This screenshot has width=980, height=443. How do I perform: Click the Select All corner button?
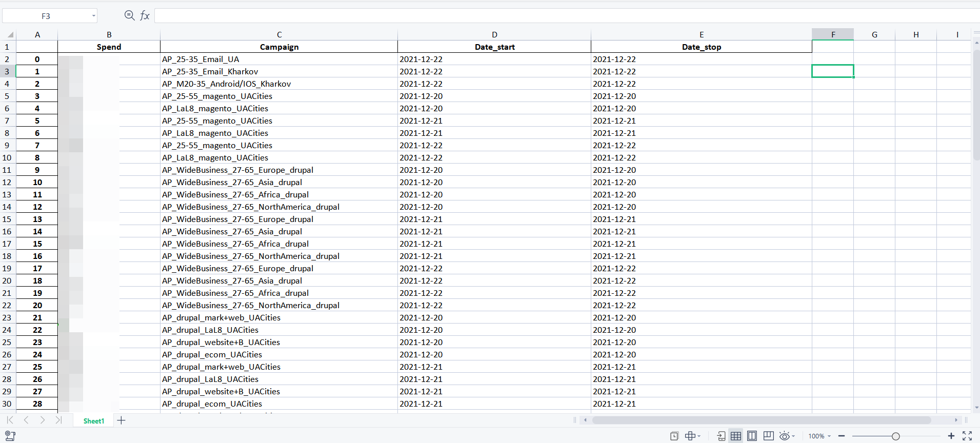pos(10,35)
